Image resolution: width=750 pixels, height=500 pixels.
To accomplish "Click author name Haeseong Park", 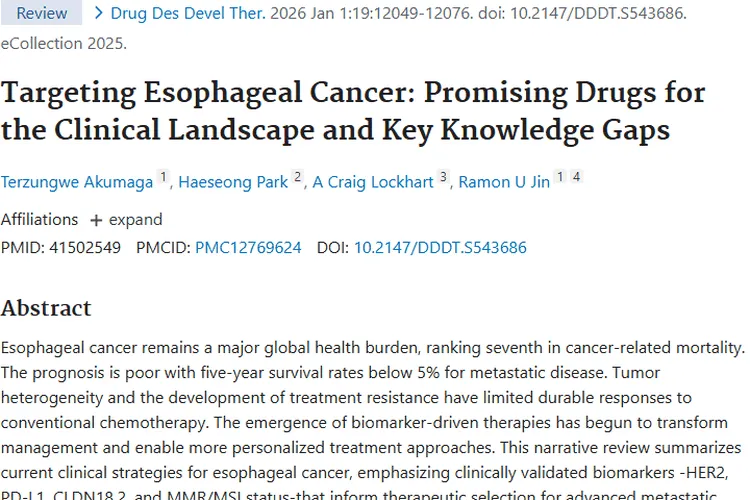I will click(x=233, y=182).
